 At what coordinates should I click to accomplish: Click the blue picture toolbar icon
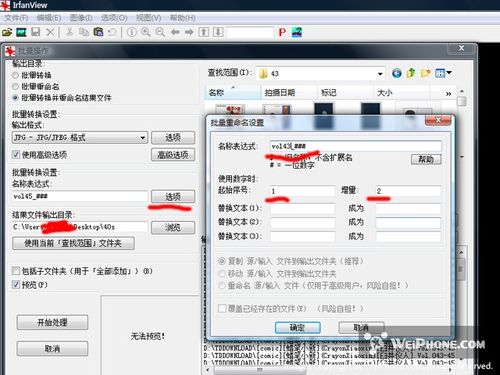[297, 32]
